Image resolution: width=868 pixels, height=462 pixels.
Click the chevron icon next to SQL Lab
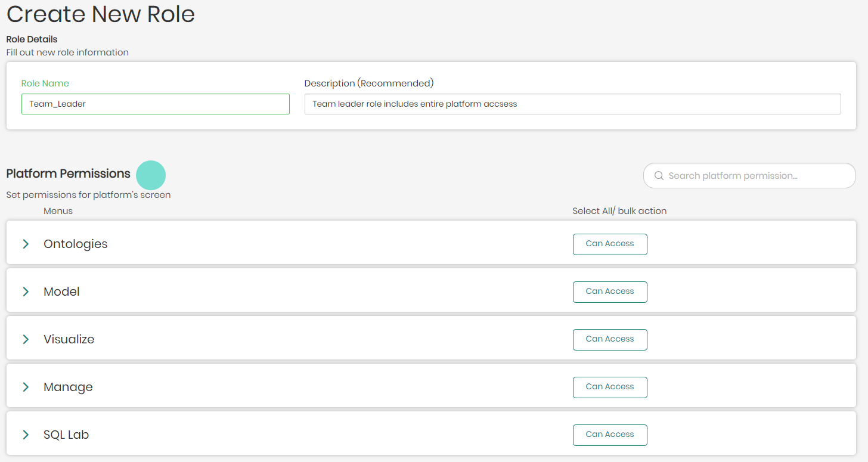click(25, 435)
